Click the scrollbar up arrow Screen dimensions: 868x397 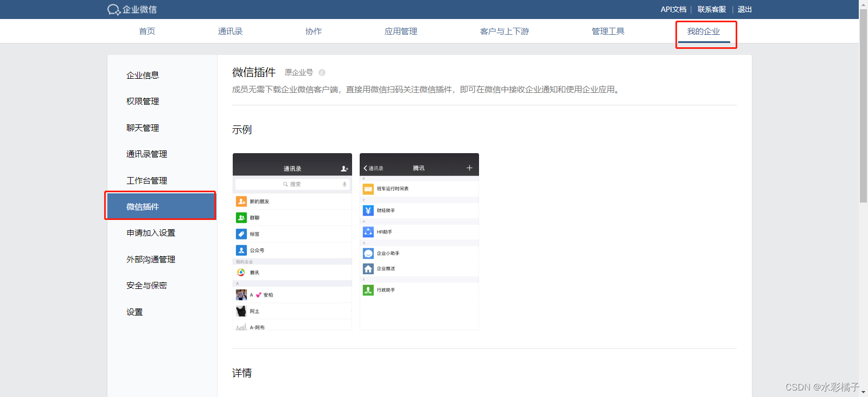click(863, 4)
